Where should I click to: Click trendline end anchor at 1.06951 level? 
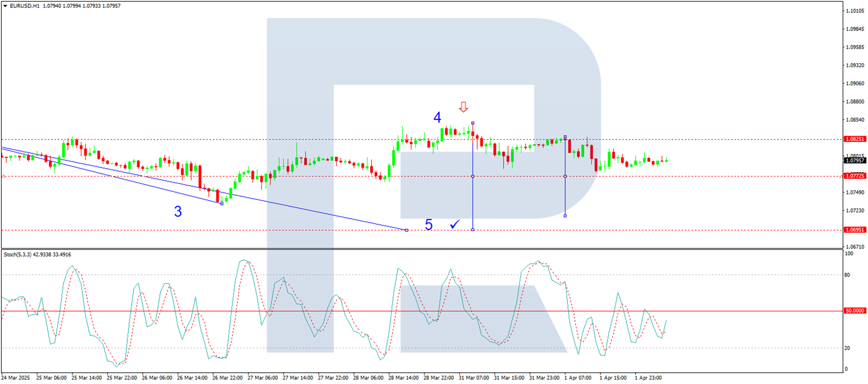[407, 230]
